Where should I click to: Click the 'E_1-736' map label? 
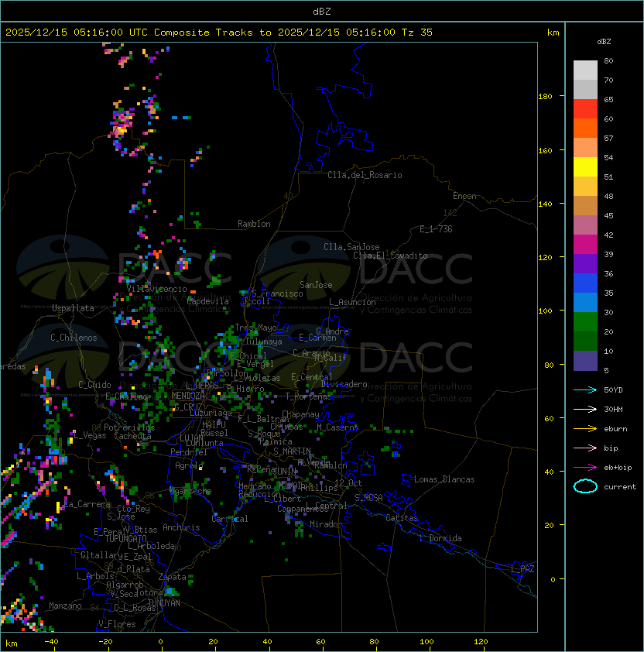[436, 229]
